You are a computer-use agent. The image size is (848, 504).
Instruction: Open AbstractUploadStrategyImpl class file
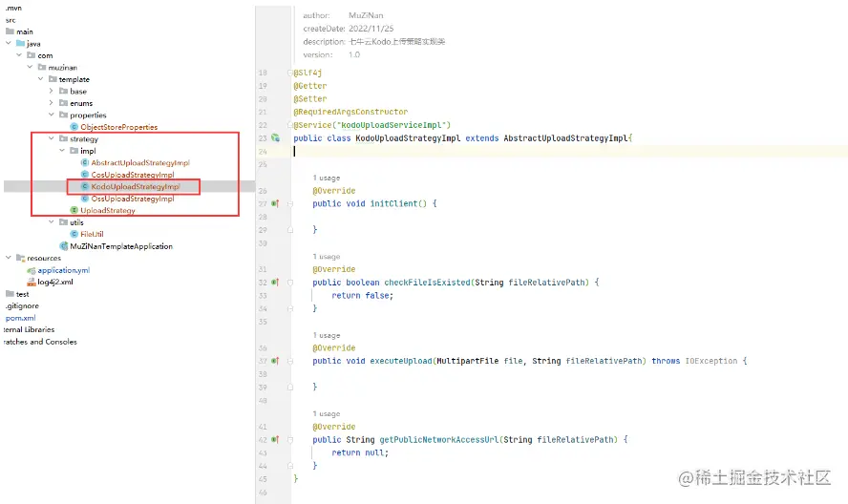(140, 163)
